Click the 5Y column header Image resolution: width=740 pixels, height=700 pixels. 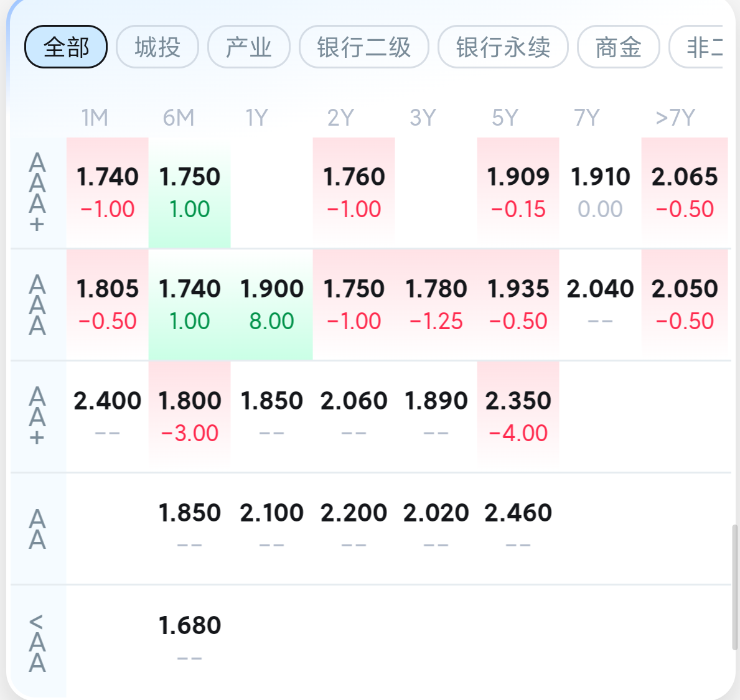coord(505,118)
